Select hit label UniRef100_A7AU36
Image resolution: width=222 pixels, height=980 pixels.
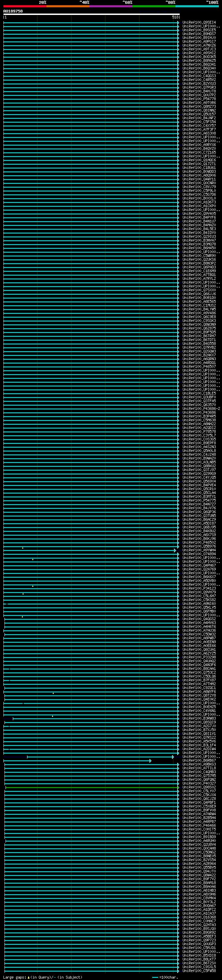point(199,630)
